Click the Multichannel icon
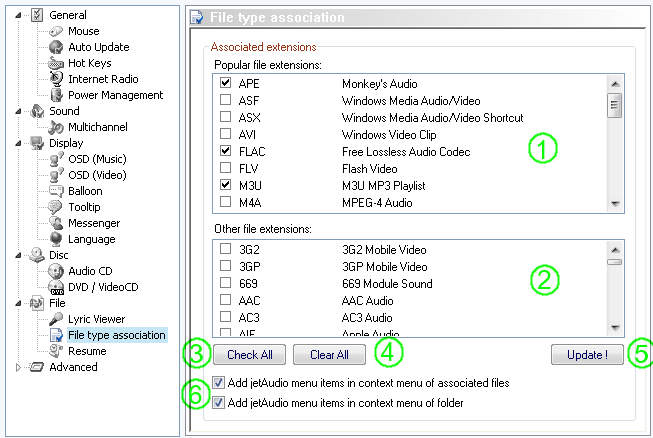Viewport: 653px width, 438px height. pos(56,127)
